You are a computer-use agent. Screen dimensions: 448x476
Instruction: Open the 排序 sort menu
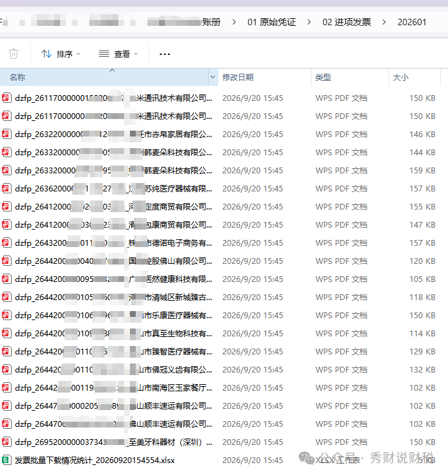pos(61,54)
